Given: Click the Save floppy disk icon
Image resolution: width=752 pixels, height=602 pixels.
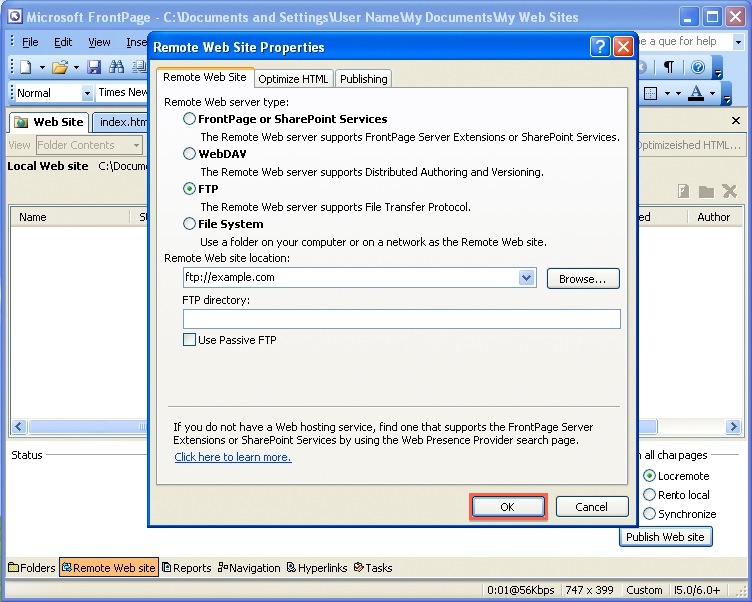Looking at the screenshot, I should [94, 67].
